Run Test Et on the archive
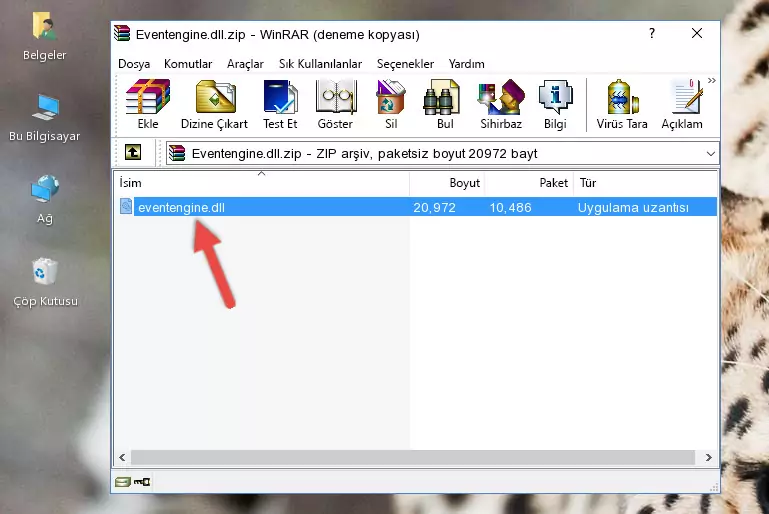769x514 pixels. (x=280, y=104)
